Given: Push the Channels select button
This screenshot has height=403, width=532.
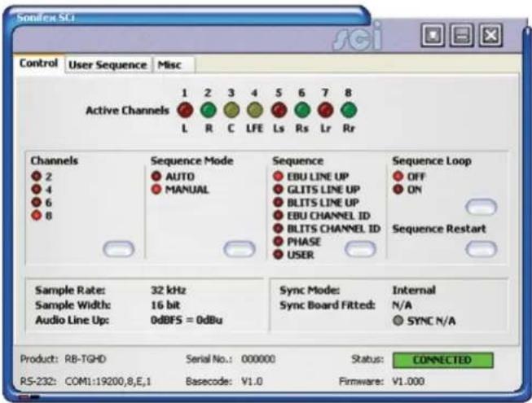Looking at the screenshot, I should 118,249.
